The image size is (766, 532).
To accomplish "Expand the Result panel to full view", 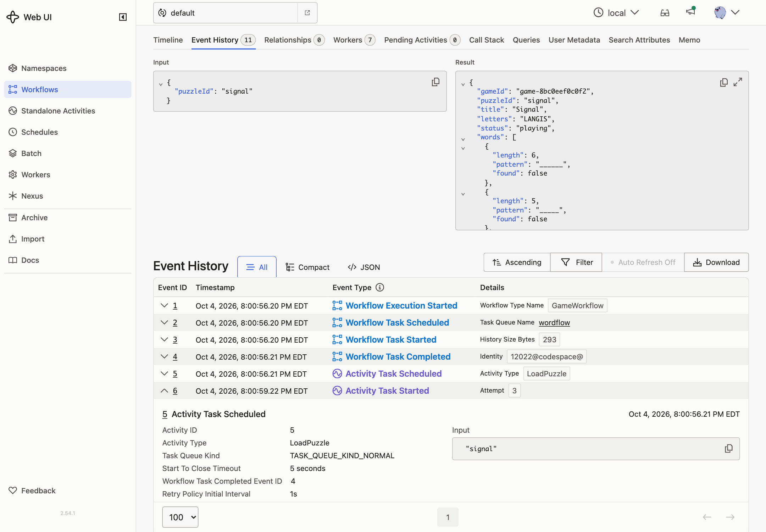I will pos(738,82).
